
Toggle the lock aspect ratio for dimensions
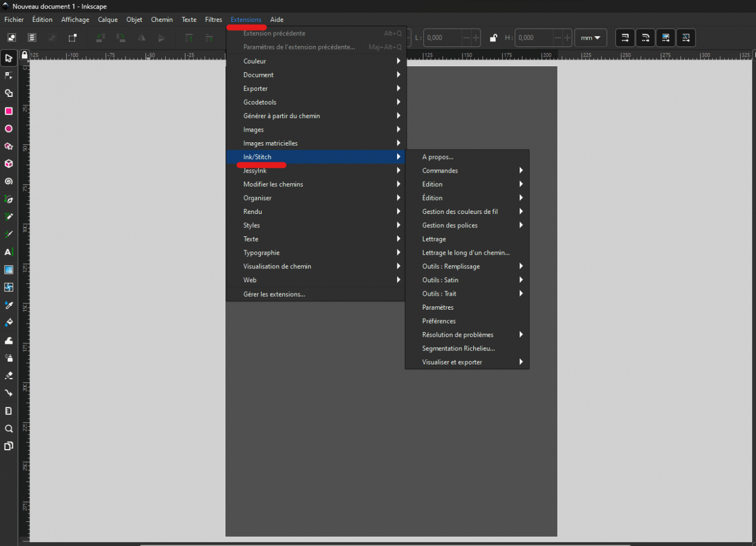click(493, 38)
